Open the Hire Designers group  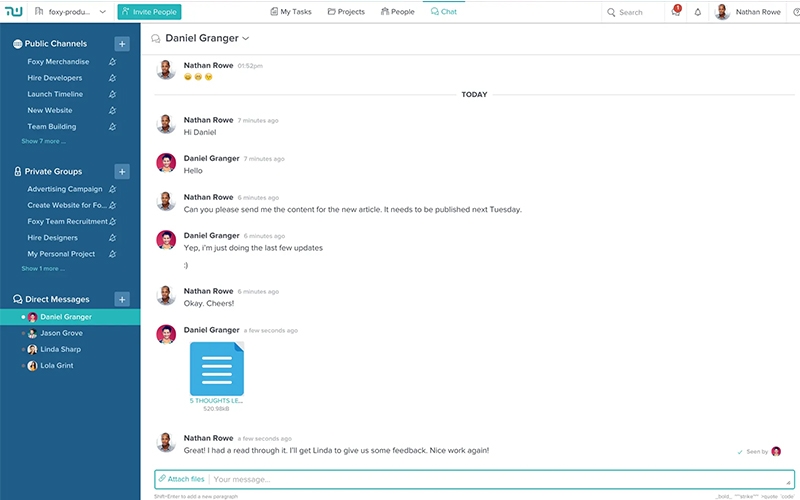tap(53, 238)
